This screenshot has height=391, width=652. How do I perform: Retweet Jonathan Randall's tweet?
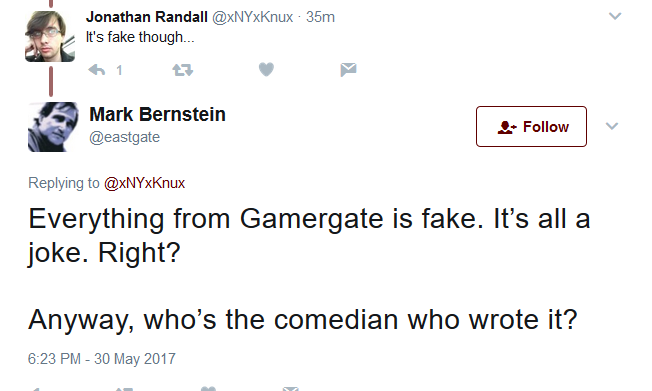click(x=183, y=70)
